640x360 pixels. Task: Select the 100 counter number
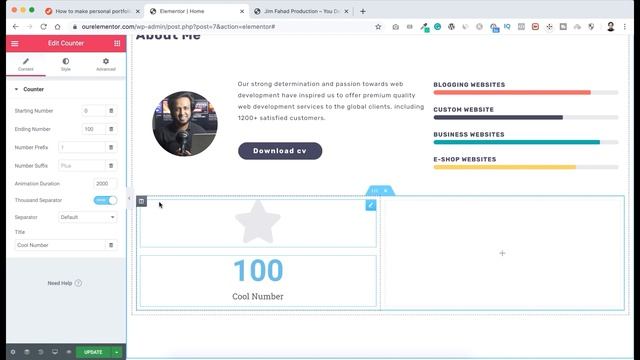(x=258, y=270)
